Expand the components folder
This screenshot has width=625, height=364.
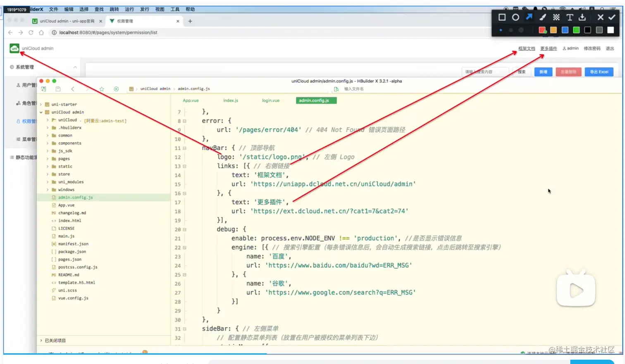pyautogui.click(x=48, y=143)
